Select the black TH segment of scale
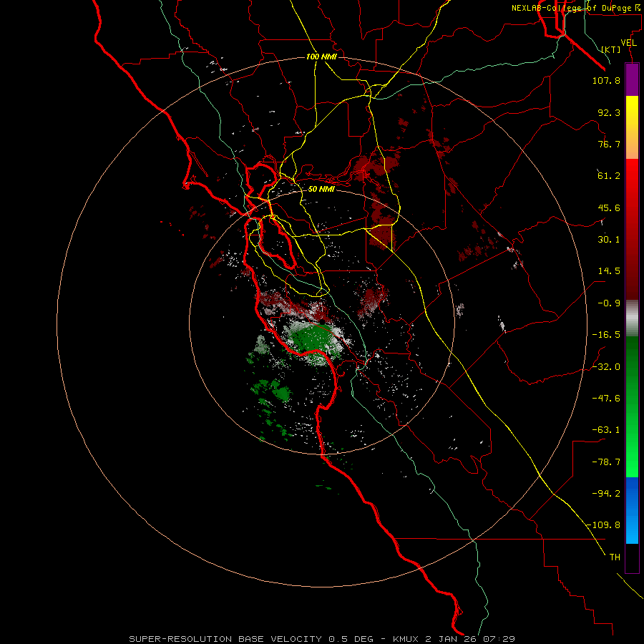This screenshot has height=644, width=644. [632, 558]
